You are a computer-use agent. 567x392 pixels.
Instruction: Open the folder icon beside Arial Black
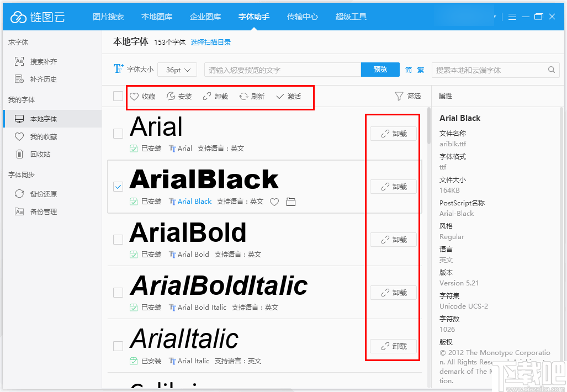point(291,202)
